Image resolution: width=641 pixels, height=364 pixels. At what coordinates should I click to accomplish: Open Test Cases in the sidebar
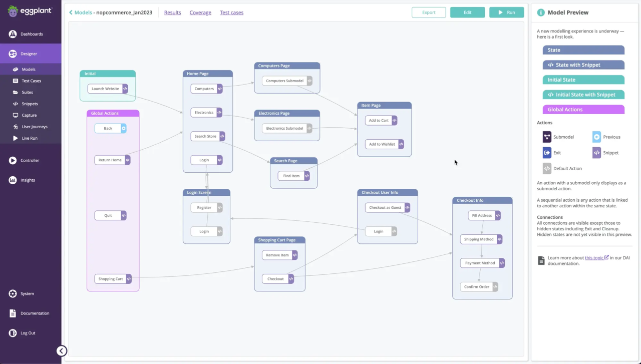(x=31, y=81)
